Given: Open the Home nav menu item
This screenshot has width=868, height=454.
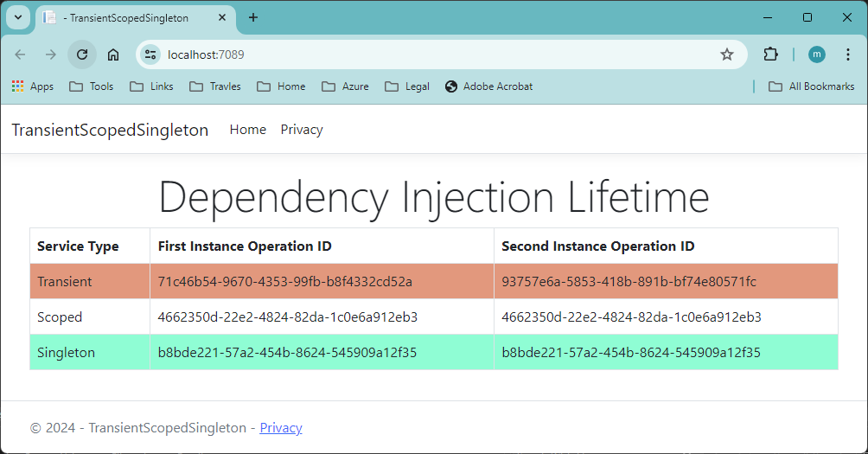Looking at the screenshot, I should point(247,130).
